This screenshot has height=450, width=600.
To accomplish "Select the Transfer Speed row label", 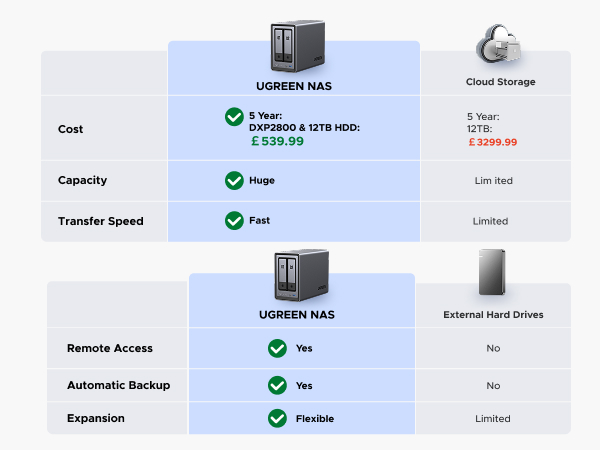I will pyautogui.click(x=100, y=221).
